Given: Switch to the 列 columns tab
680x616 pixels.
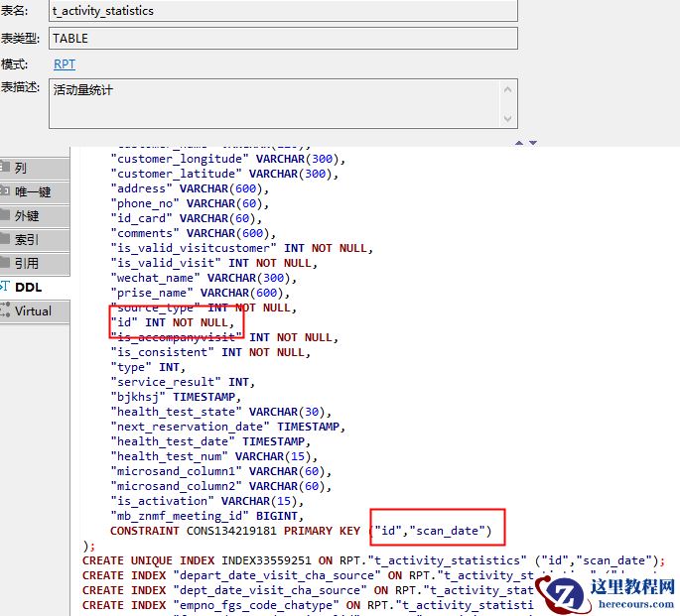Looking at the screenshot, I should click(35, 168).
